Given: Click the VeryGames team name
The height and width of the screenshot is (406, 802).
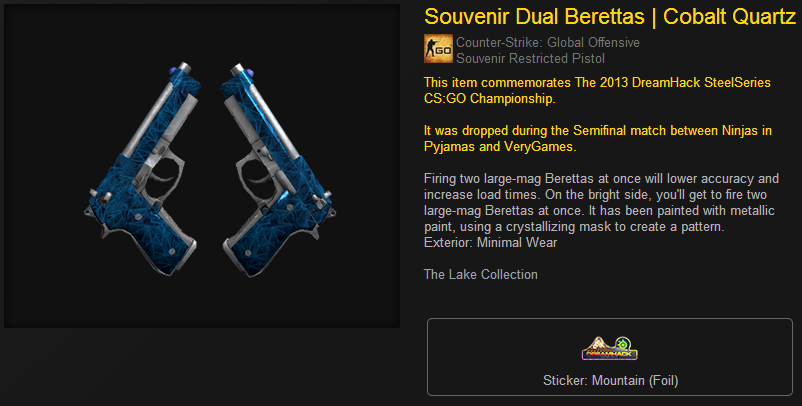Looking at the screenshot, I should click(540, 146).
